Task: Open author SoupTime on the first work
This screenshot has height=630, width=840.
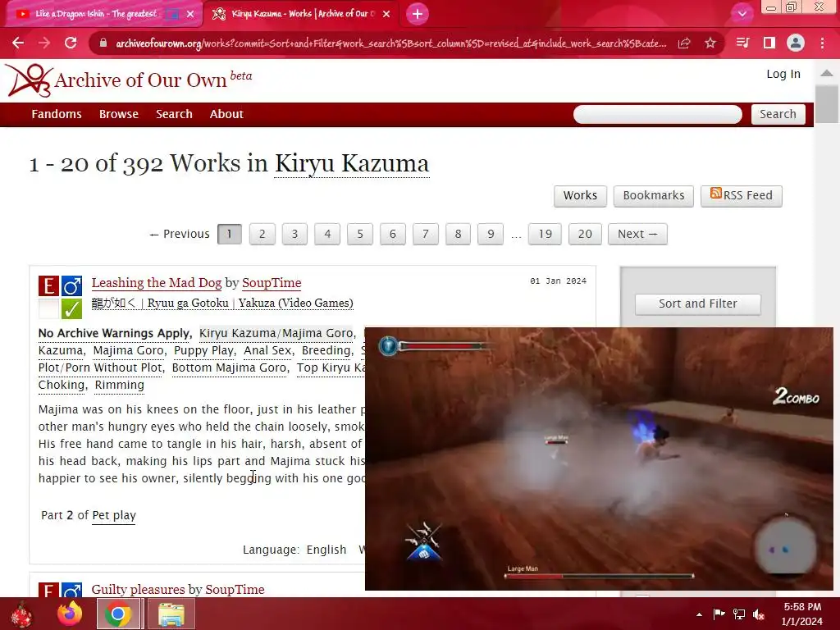Action: [272, 283]
